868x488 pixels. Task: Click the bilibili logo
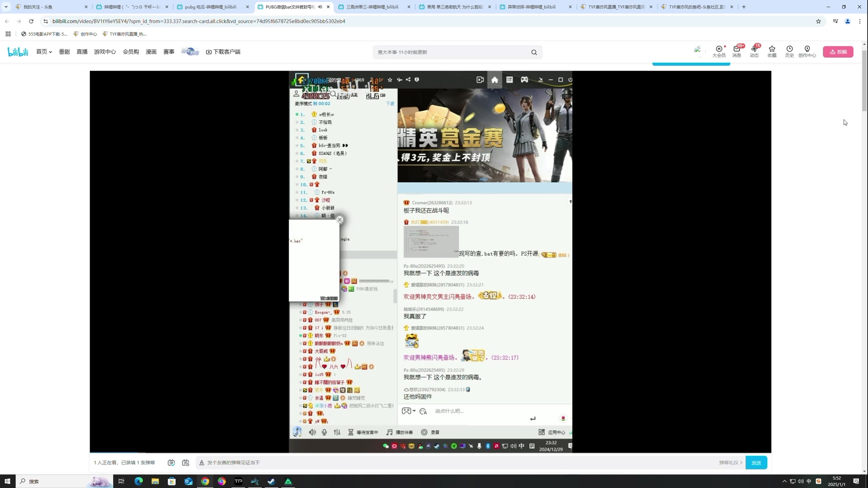pos(18,52)
